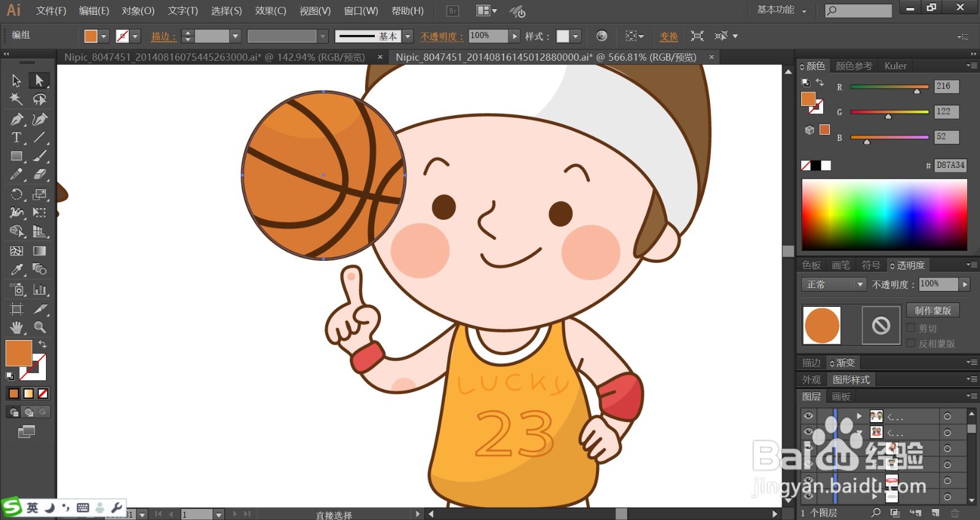Image resolution: width=980 pixels, height=520 pixels.
Task: Select the Rectangle tool
Action: (x=17, y=156)
